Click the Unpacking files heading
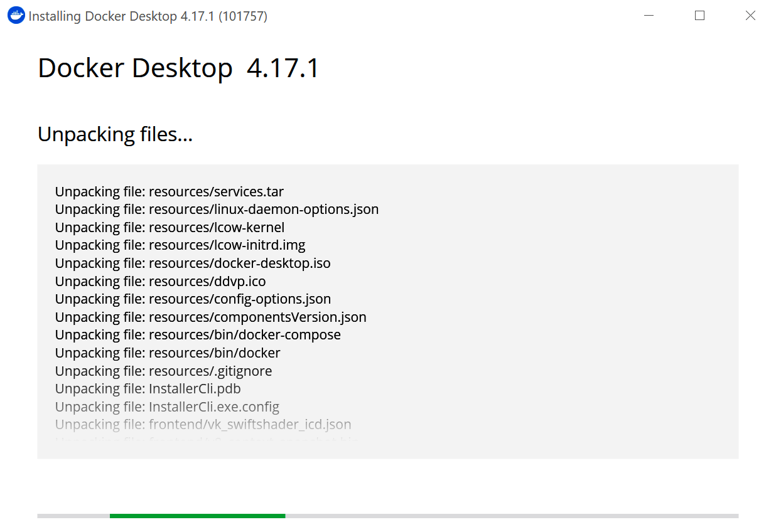776x532 pixels. pyautogui.click(x=115, y=134)
